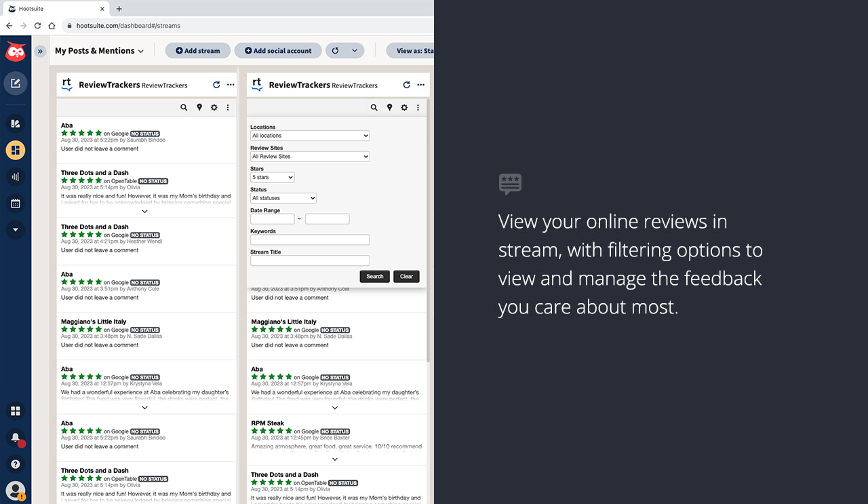Click search icon in second stream toolbar

tap(374, 107)
